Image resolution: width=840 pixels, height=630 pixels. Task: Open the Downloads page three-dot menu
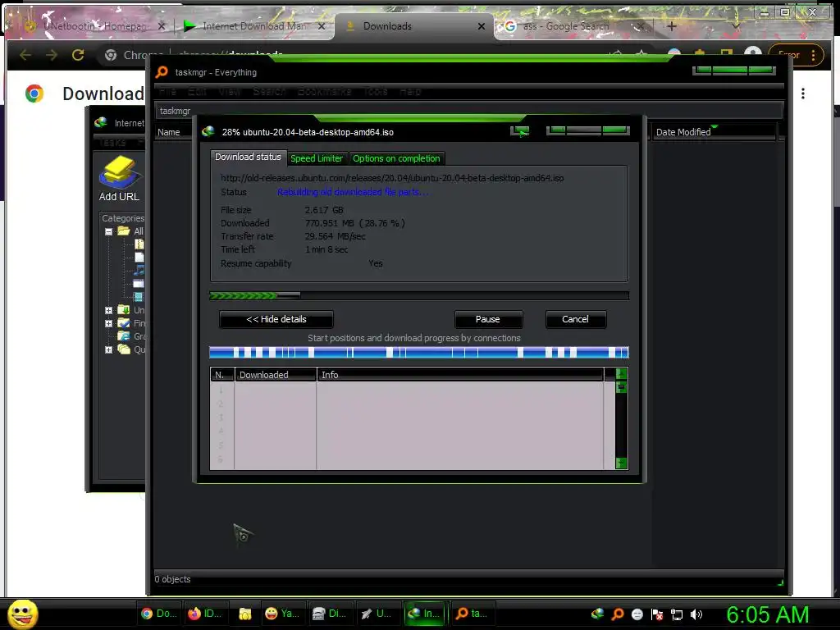click(803, 94)
